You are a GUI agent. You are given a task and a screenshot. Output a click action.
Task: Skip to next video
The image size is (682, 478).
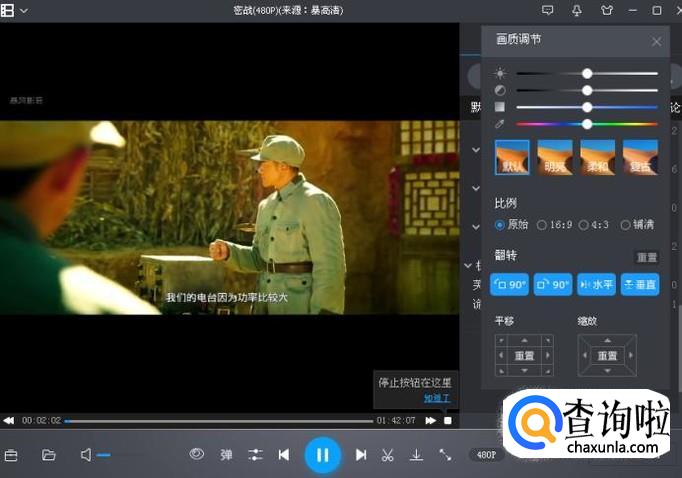click(361, 455)
